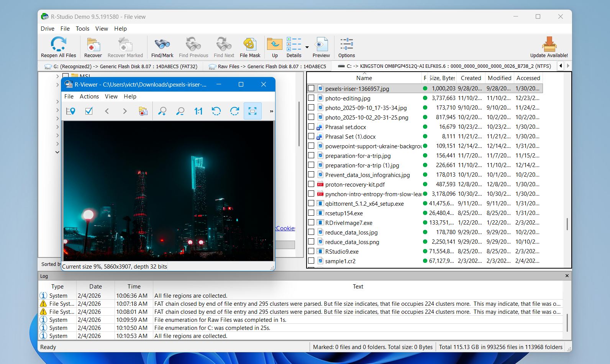Open the Tools menu
Screen dimensions: 610x364
pos(82,29)
